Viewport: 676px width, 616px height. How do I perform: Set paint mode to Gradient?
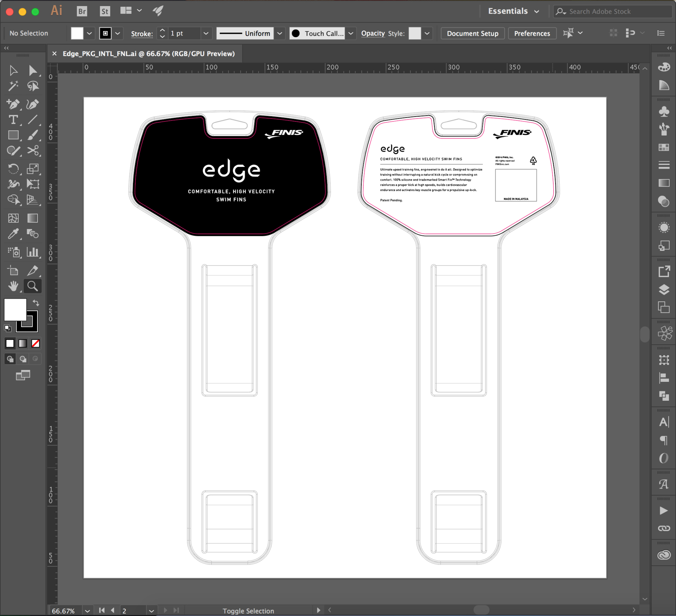[x=23, y=343]
